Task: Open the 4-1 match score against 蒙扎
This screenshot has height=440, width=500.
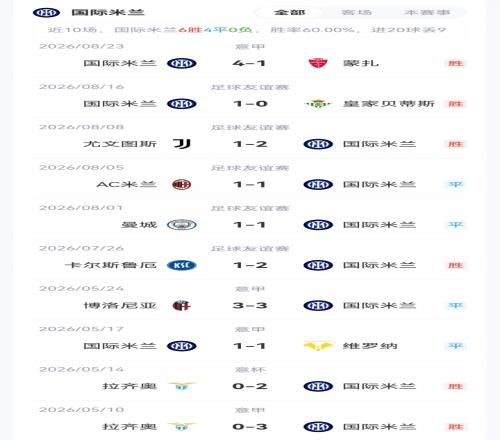Action: coord(249,63)
